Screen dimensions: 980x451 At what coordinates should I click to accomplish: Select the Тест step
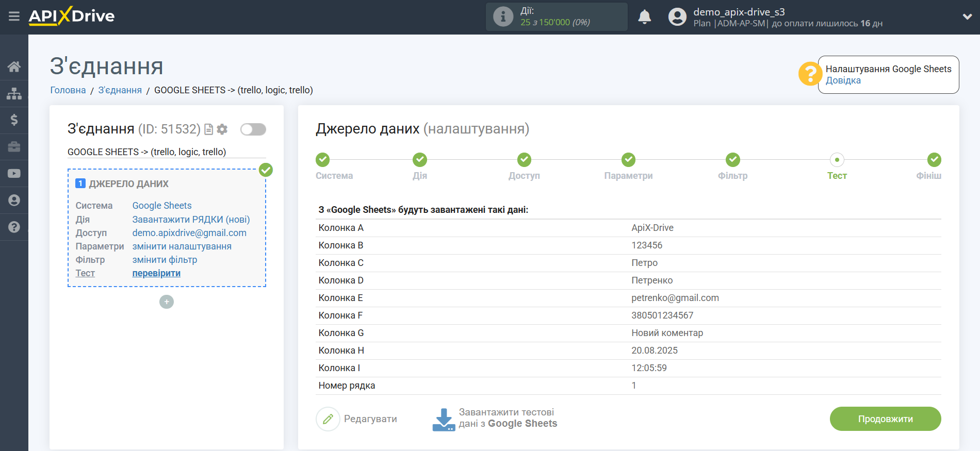pyautogui.click(x=837, y=160)
